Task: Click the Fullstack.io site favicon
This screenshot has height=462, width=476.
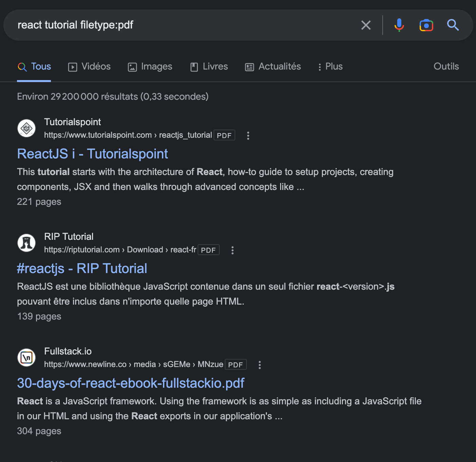Action: tap(26, 358)
